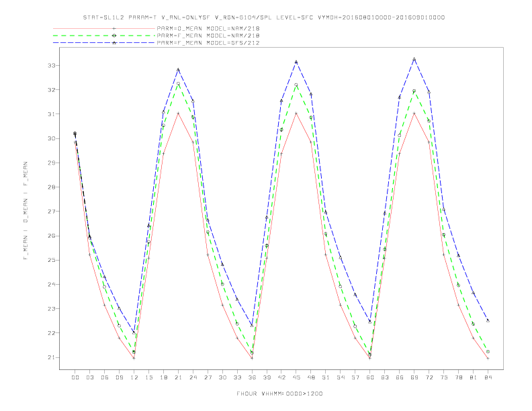Click x-axis tick label 66
Screen dimensions: 532x411
(x=400, y=377)
